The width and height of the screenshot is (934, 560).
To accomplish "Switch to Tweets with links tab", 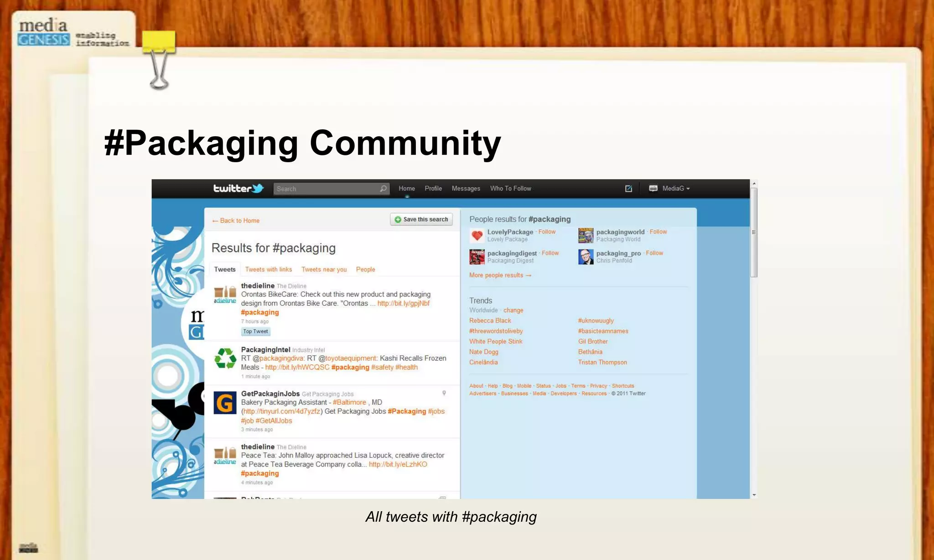I will tap(268, 270).
